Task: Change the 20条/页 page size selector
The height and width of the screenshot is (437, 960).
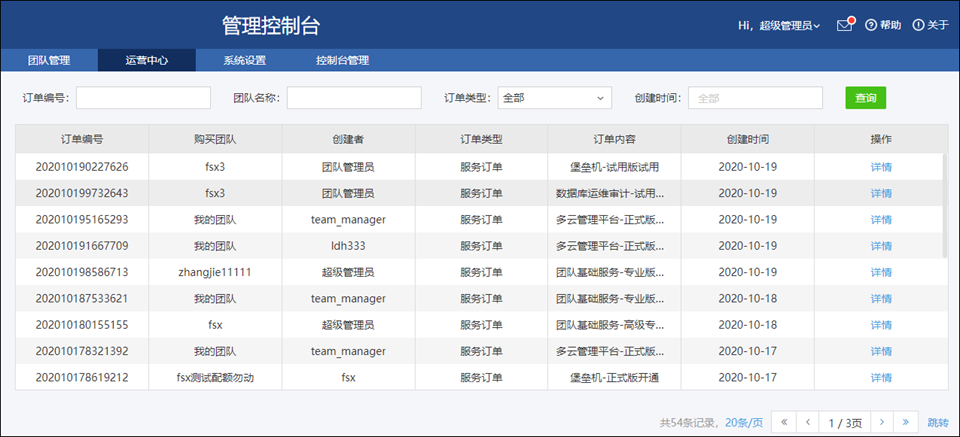Action: (744, 422)
